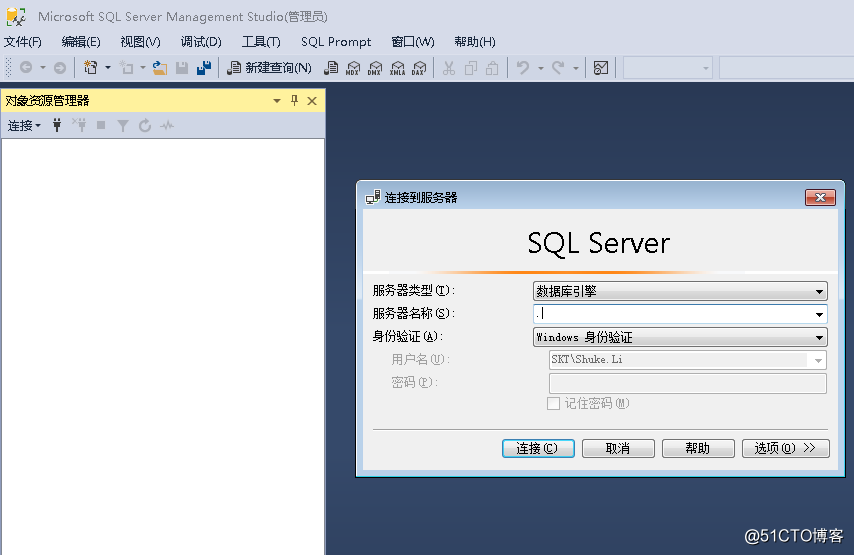Click the New Project icon in toolbar

[x=90, y=68]
